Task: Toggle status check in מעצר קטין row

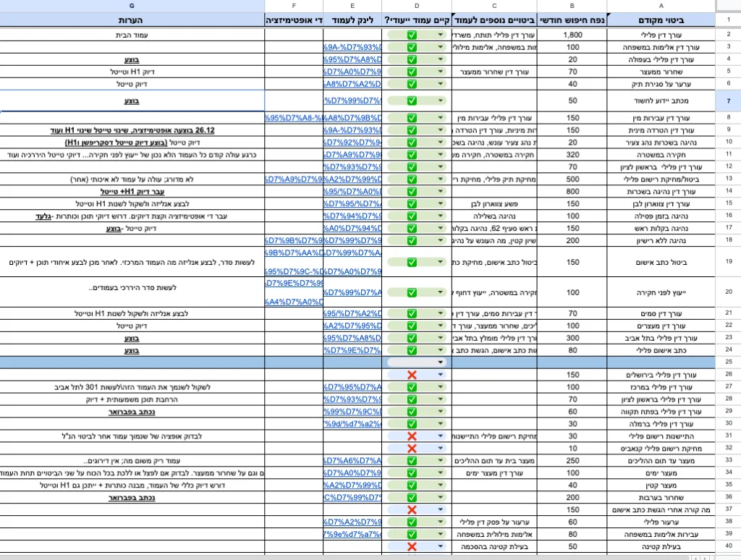Action: (x=412, y=485)
